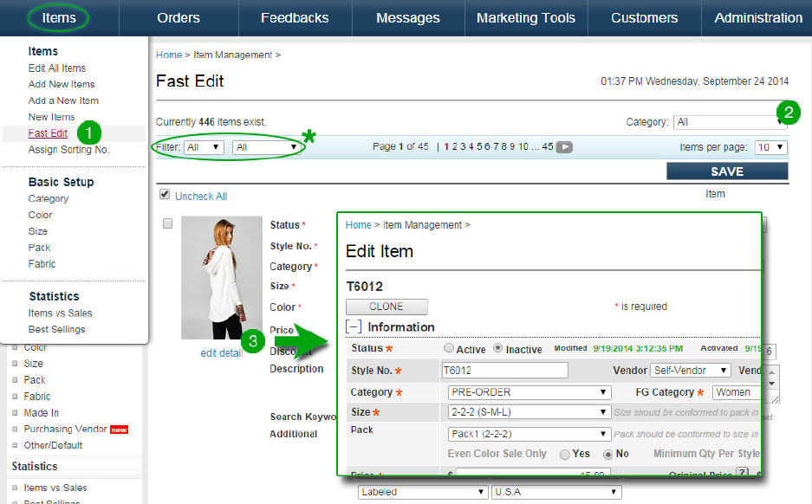
Task: Open Category under Basic Setup
Action: pos(49,198)
